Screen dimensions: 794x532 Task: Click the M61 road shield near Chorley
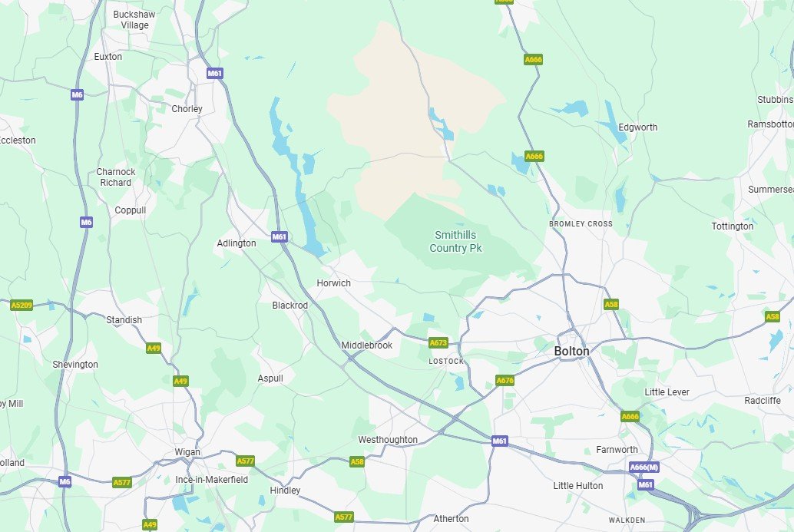click(215, 74)
